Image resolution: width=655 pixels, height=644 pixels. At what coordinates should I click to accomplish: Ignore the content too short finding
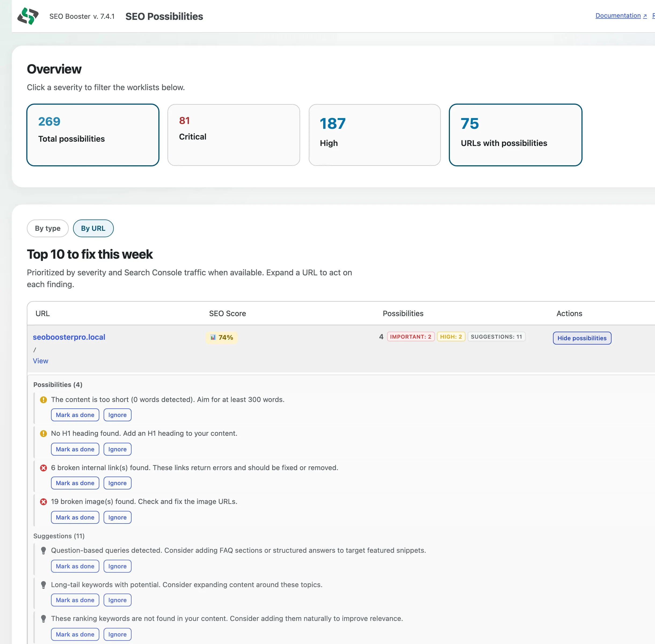pos(117,415)
